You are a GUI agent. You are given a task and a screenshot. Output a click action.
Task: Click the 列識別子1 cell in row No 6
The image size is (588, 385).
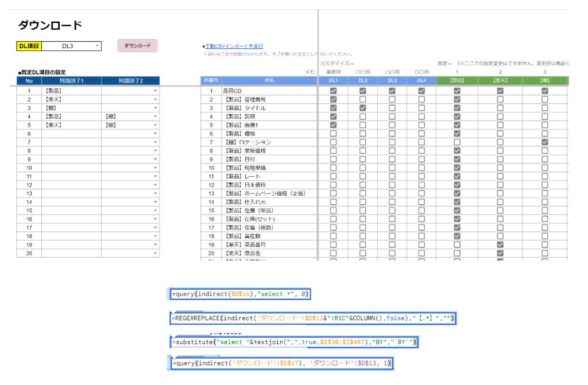[x=71, y=133]
